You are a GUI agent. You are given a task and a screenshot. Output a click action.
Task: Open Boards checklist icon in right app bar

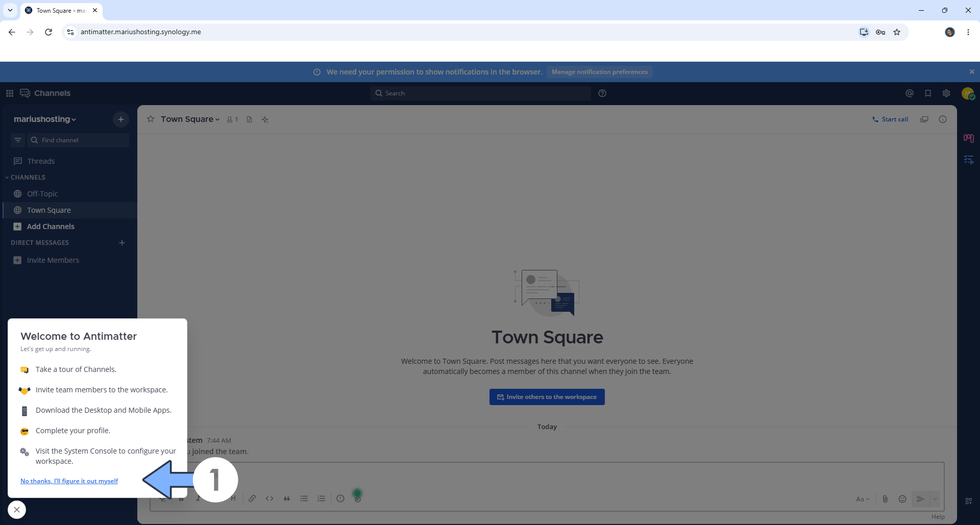pos(969,160)
